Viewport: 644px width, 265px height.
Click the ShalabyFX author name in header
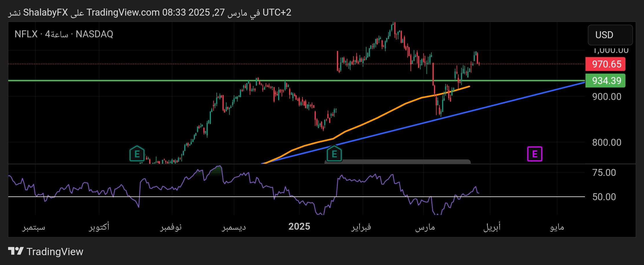tap(45, 12)
